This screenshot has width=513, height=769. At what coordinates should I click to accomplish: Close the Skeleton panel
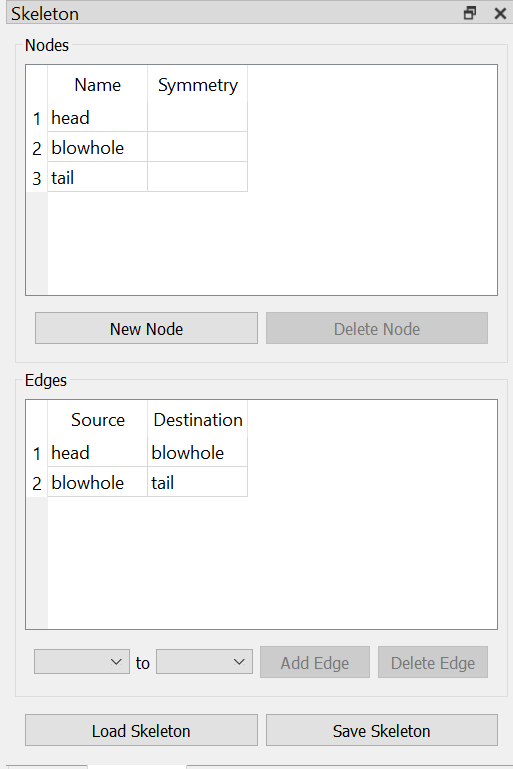500,13
